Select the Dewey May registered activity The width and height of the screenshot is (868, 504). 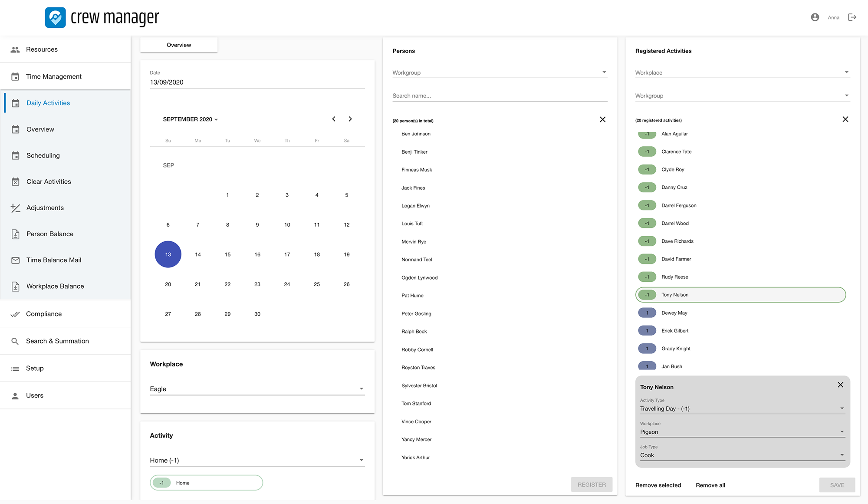pyautogui.click(x=674, y=313)
